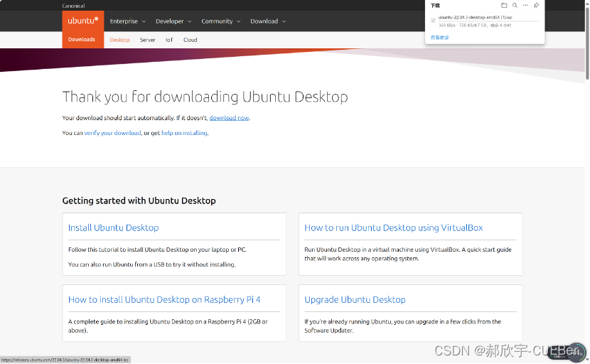Open the Raspberry Pi 4 install guide
The image size is (590, 364).
click(164, 299)
